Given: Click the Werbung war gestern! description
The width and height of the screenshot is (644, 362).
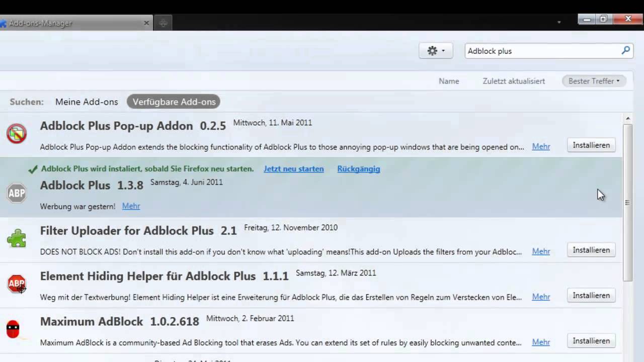Looking at the screenshot, I should pos(77,206).
